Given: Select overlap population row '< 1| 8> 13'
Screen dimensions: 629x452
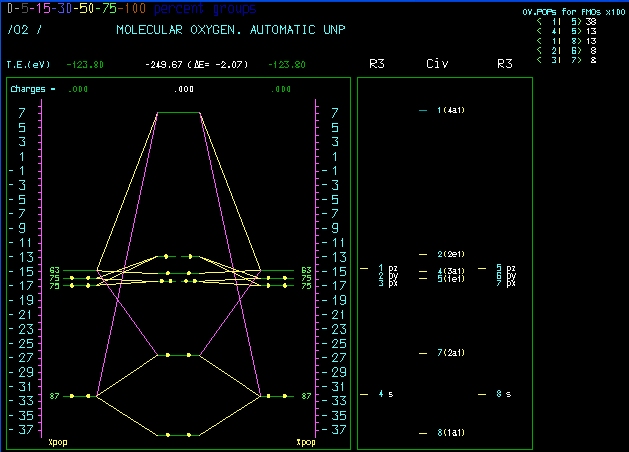Looking at the screenshot, I should [x=566, y=41].
